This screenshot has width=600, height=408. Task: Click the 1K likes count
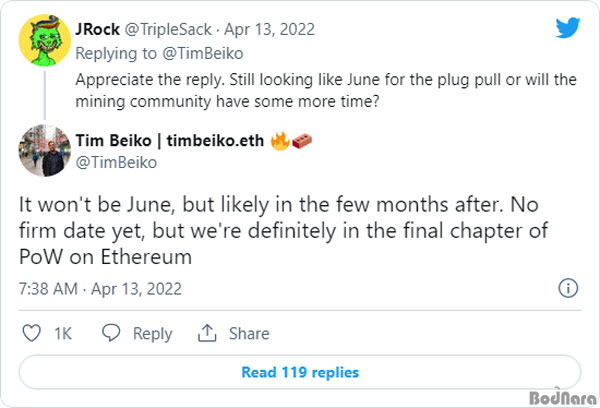[63, 333]
